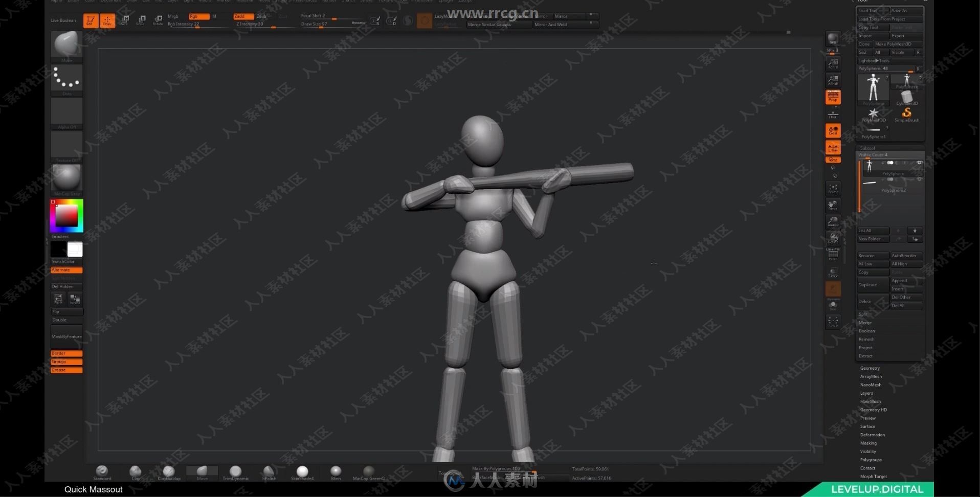Activate the Edit mode button
This screenshot has width=980, height=497.
(91, 20)
